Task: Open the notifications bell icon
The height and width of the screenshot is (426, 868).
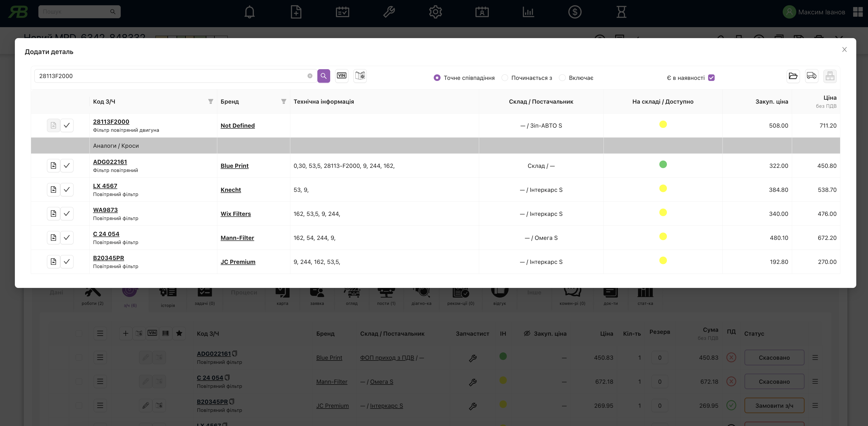Action: click(249, 12)
